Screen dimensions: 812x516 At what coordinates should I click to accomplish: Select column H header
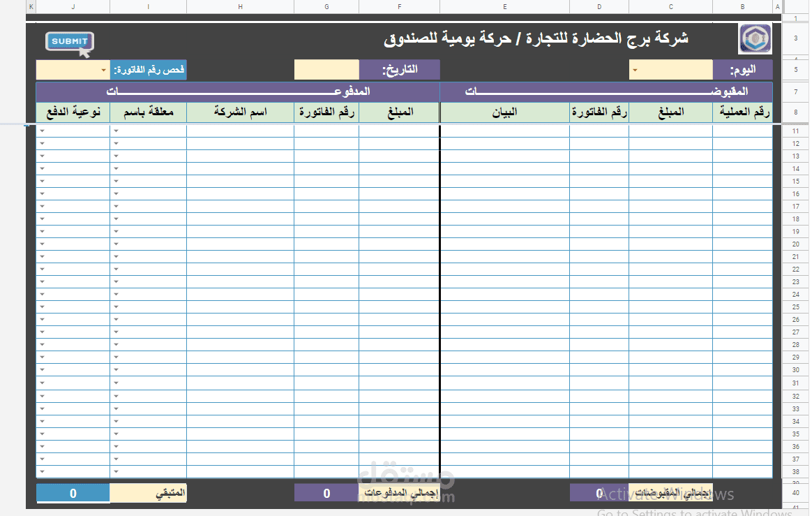(x=240, y=7)
